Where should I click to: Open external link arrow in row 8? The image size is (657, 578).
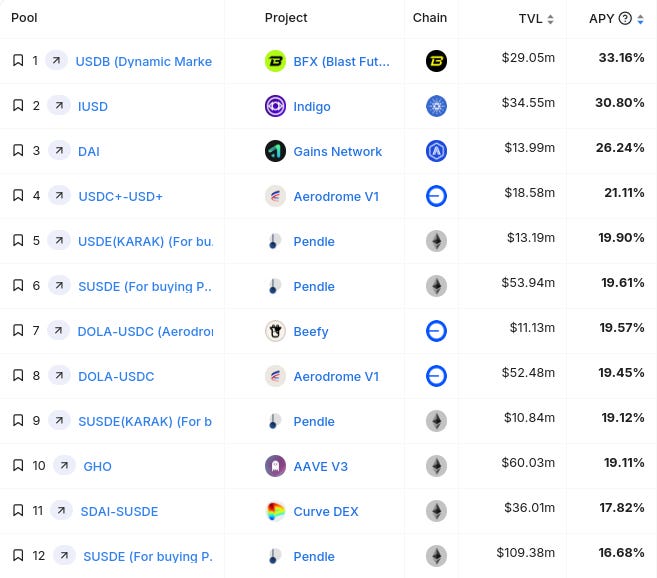pos(59,375)
